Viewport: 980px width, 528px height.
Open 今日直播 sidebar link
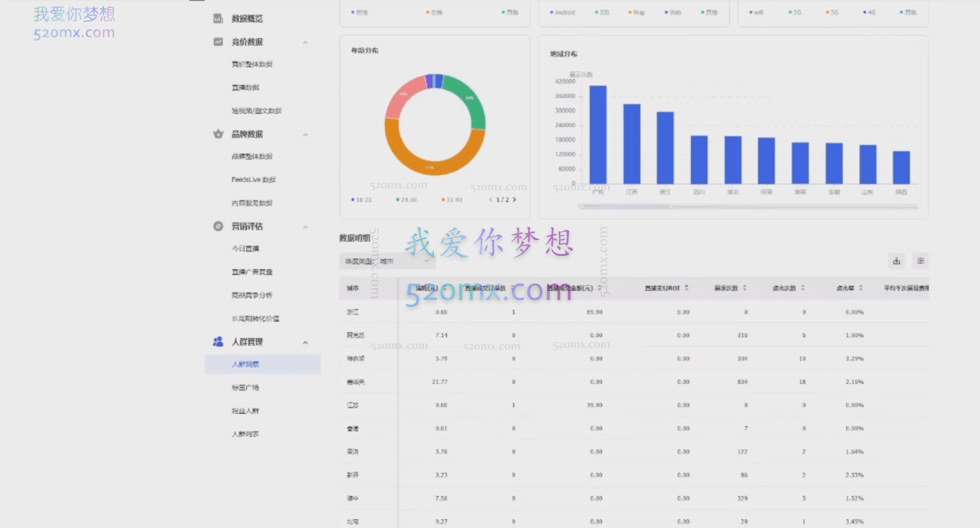coord(245,248)
